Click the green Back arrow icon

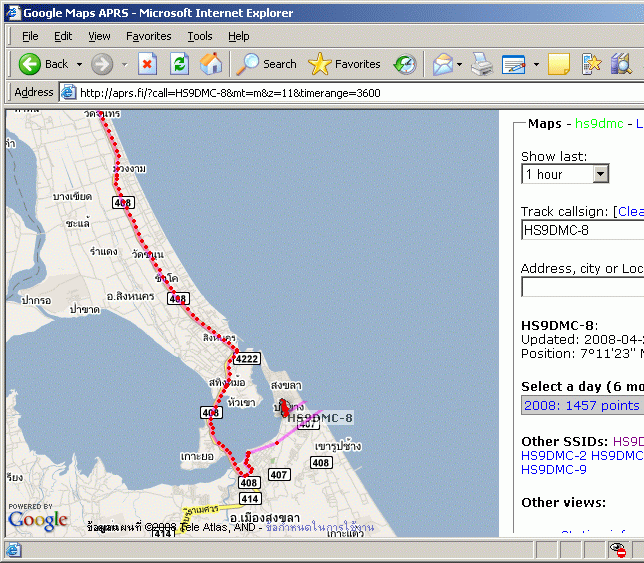coord(30,64)
